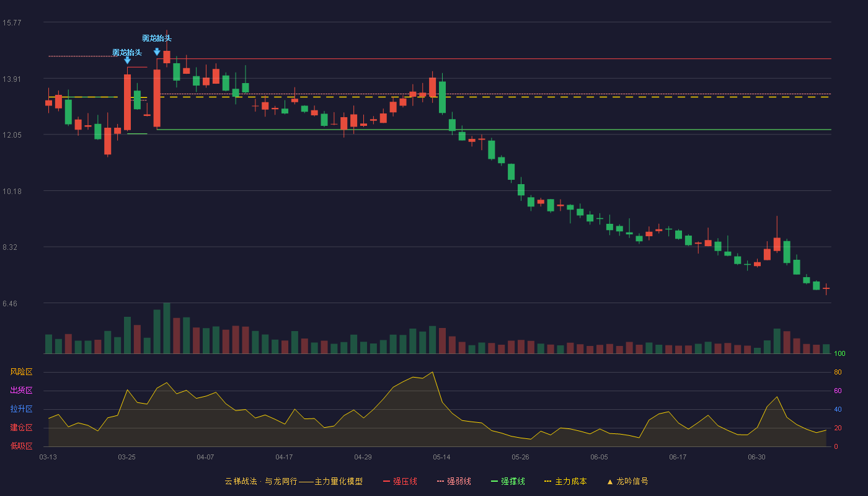This screenshot has width=868, height=496.
Task: Click the 15.77 price axis label
Action: click(x=12, y=23)
